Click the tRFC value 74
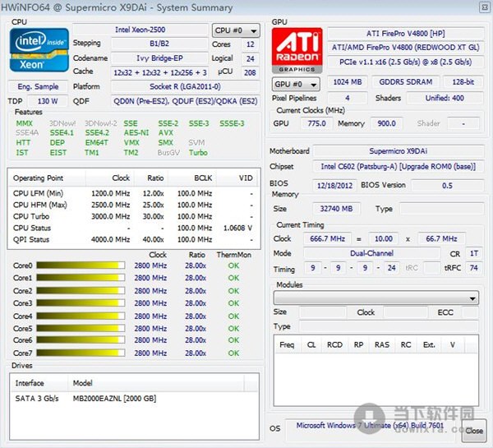 pos(473,268)
